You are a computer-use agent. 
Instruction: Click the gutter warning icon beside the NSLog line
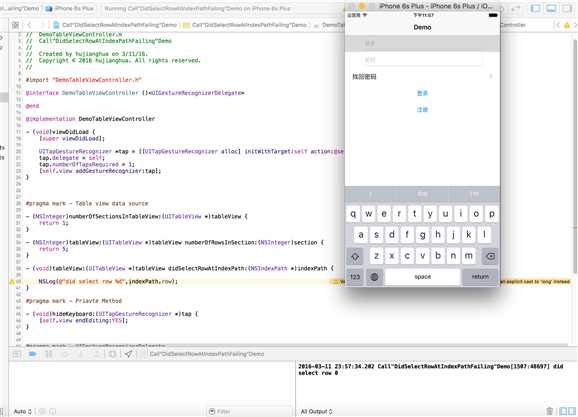point(11,282)
